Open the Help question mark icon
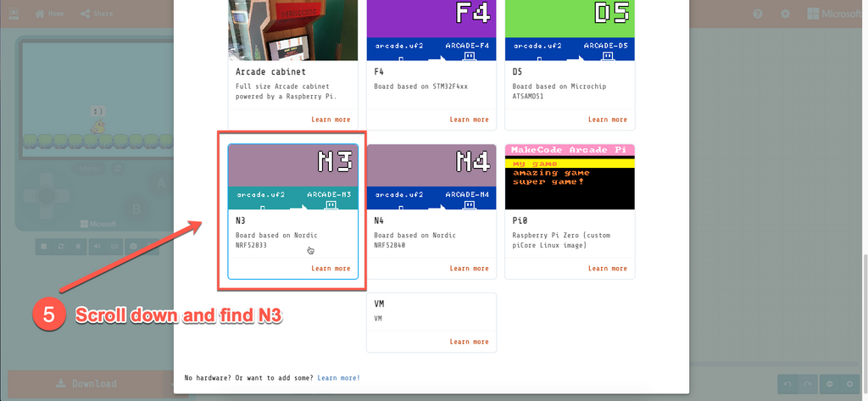 click(758, 14)
